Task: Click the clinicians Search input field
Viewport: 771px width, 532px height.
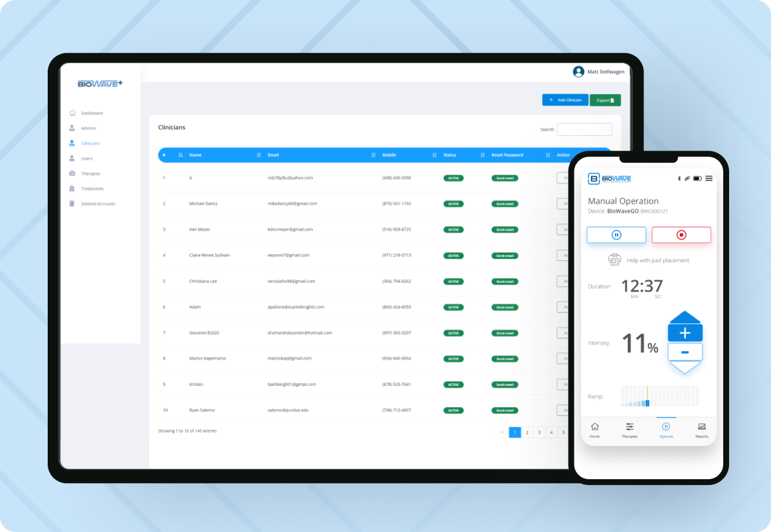Action: 584,129
